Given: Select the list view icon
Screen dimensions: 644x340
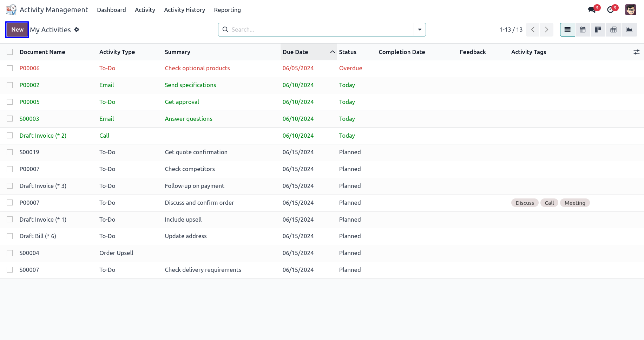Looking at the screenshot, I should click(567, 30).
